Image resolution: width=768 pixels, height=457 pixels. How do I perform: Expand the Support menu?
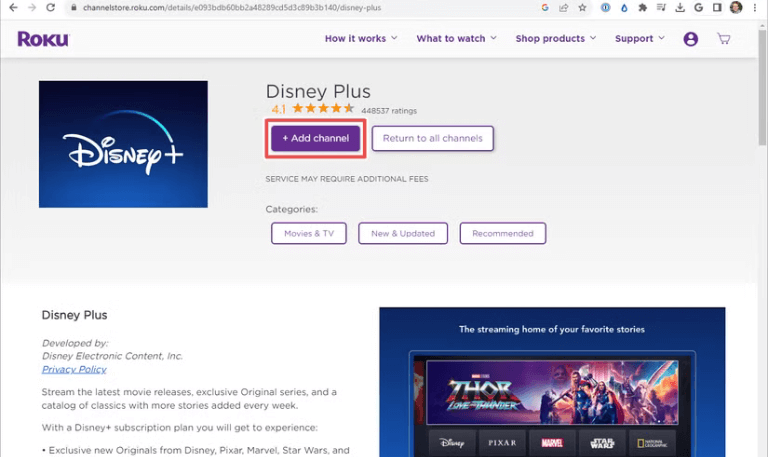(x=640, y=38)
